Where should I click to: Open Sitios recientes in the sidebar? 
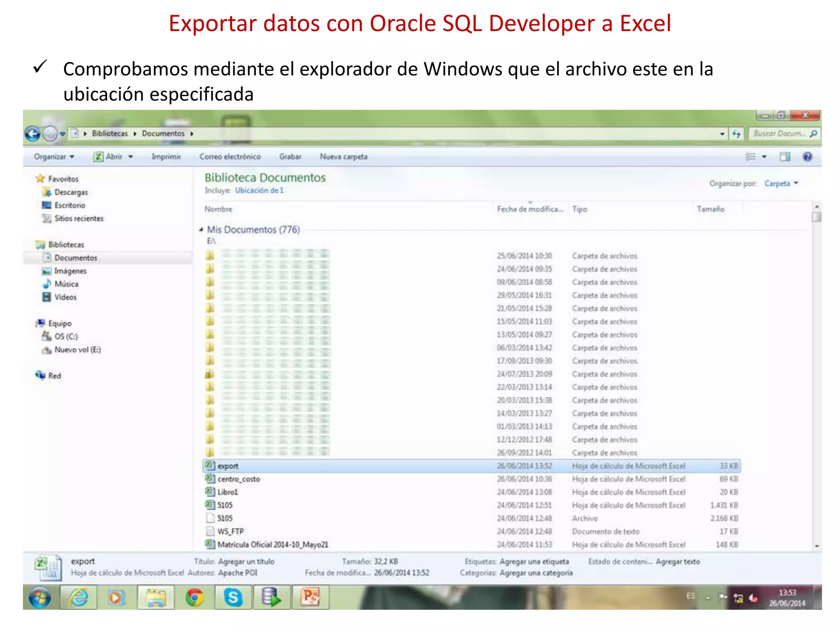pos(79,218)
